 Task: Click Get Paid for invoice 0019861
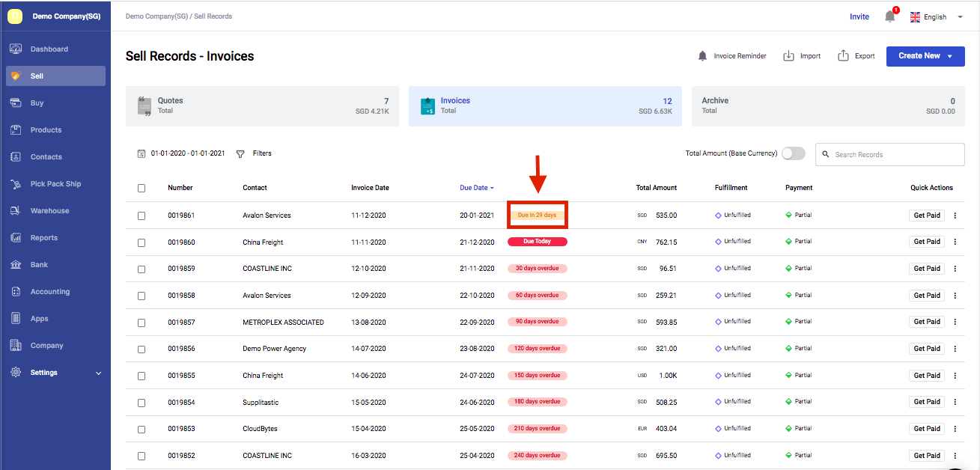click(927, 216)
